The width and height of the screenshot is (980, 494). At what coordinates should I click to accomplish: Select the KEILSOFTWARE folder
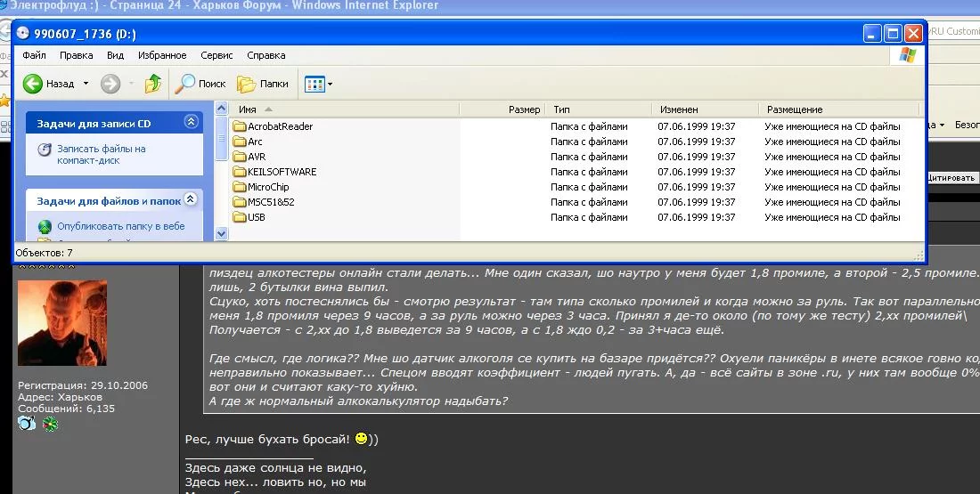[282, 172]
